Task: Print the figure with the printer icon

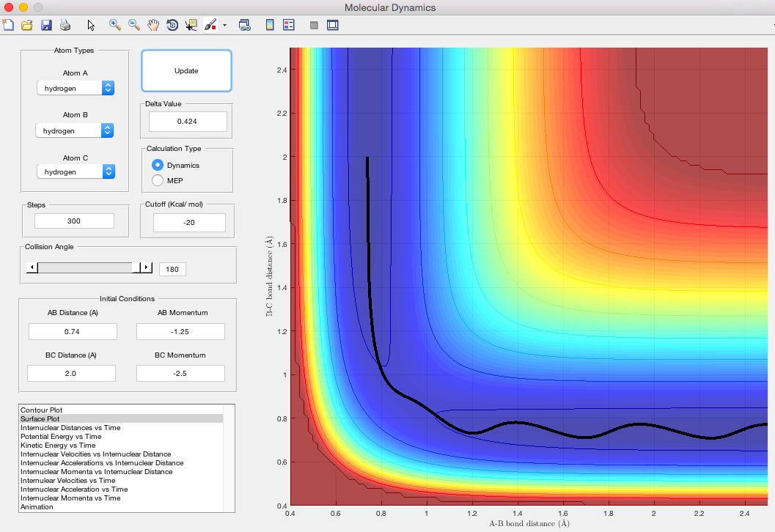Action: 65,25
